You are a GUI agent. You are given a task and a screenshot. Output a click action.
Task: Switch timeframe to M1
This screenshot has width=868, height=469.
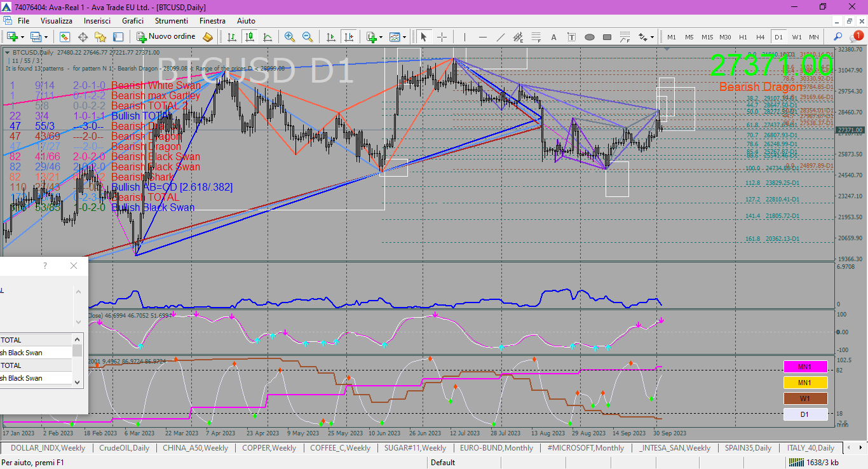(x=672, y=37)
